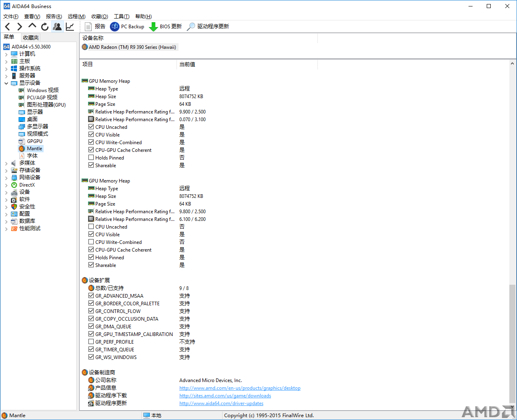Click the 报告 report toolbar button

pos(95,27)
